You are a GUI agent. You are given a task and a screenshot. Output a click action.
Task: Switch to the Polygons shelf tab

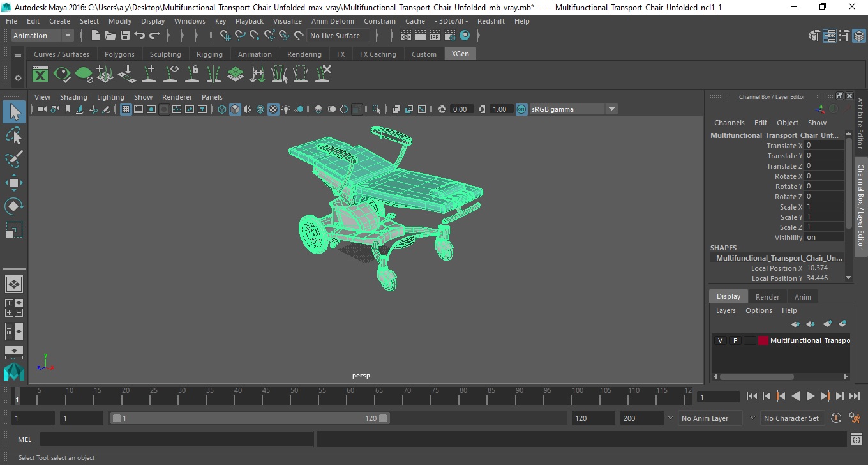pyautogui.click(x=119, y=54)
